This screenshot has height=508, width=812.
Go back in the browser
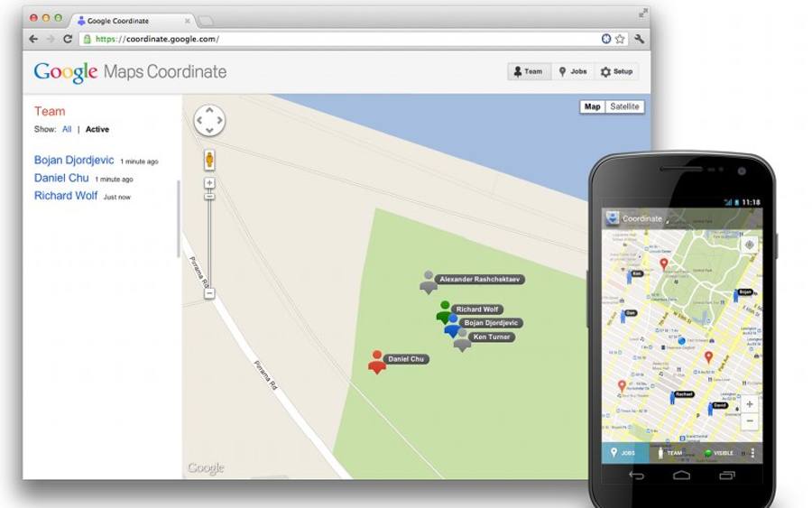click(x=33, y=39)
